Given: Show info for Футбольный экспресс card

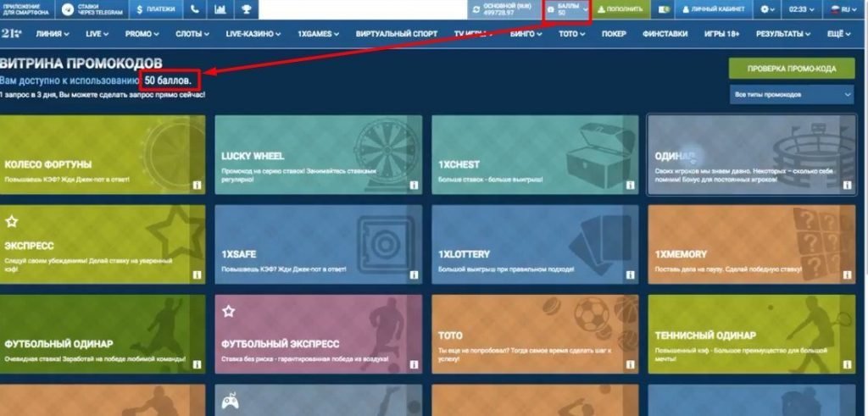Looking at the screenshot, I should 414,364.
